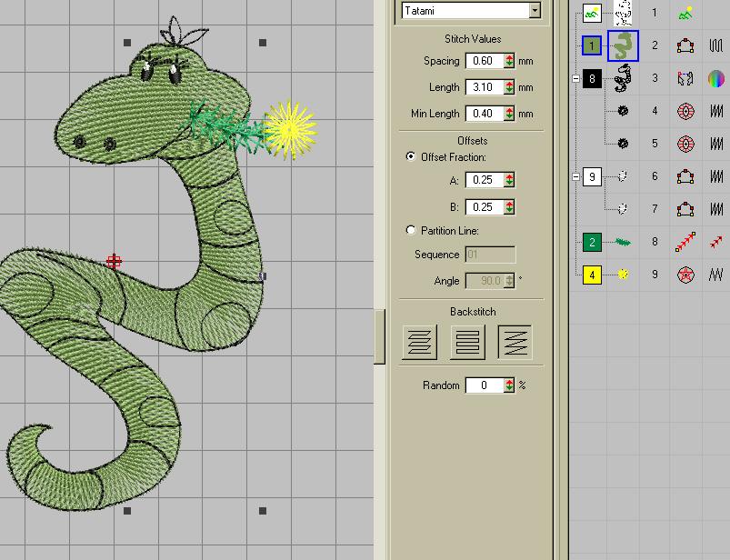Select the green snake thumbnail in row 2
This screenshot has width=730, height=560.
(624, 45)
